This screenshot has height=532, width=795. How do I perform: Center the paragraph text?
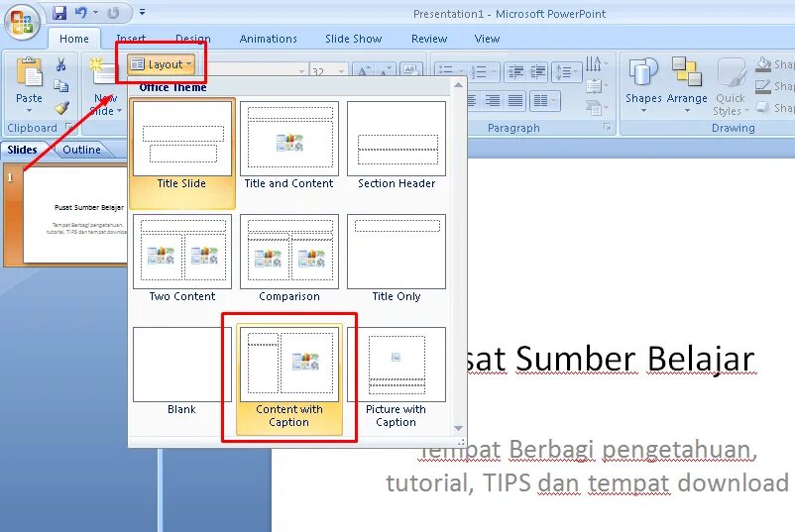click(x=472, y=100)
